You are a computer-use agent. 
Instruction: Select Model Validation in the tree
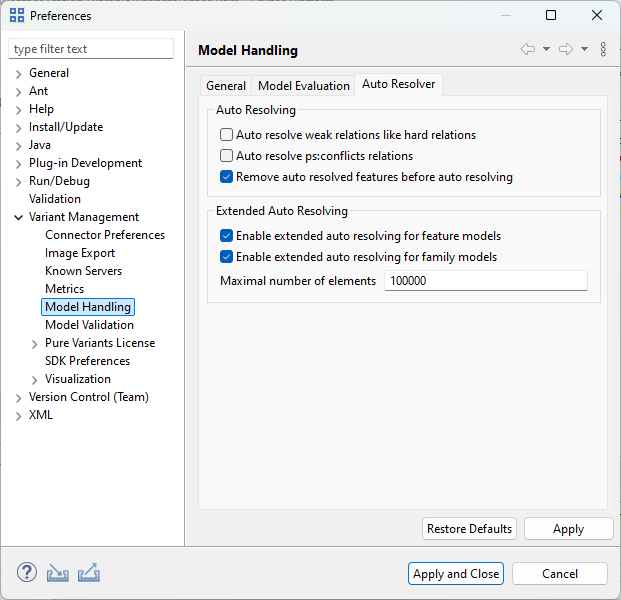pyautogui.click(x=89, y=325)
